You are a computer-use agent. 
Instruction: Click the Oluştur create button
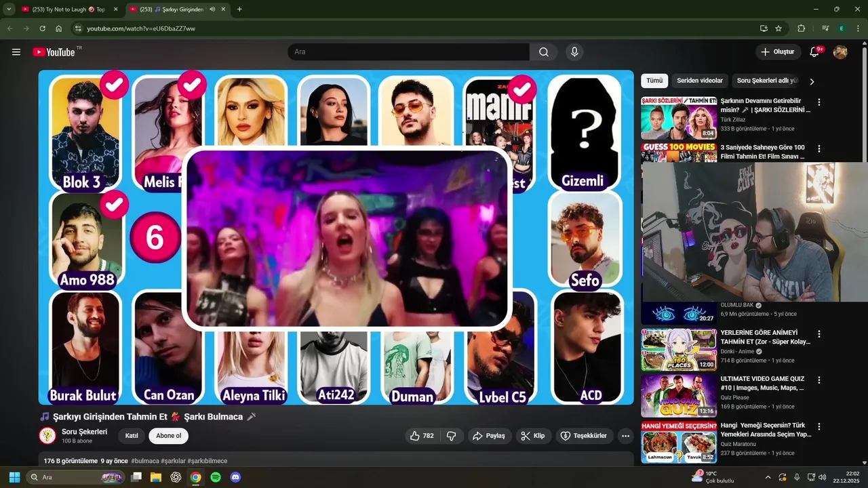pos(777,52)
